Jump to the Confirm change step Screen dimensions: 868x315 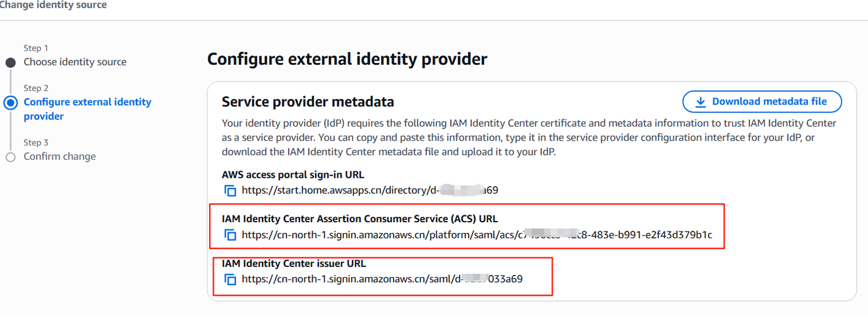(59, 156)
